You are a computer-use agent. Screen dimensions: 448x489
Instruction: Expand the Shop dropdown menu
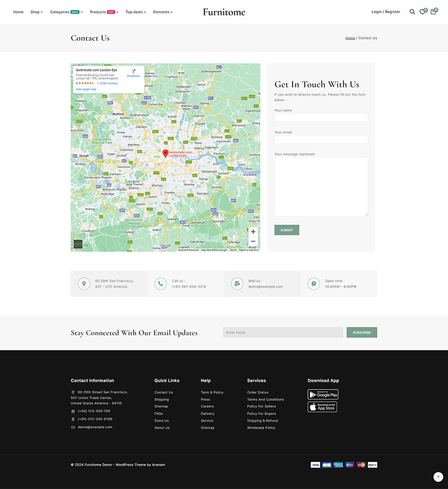click(36, 12)
